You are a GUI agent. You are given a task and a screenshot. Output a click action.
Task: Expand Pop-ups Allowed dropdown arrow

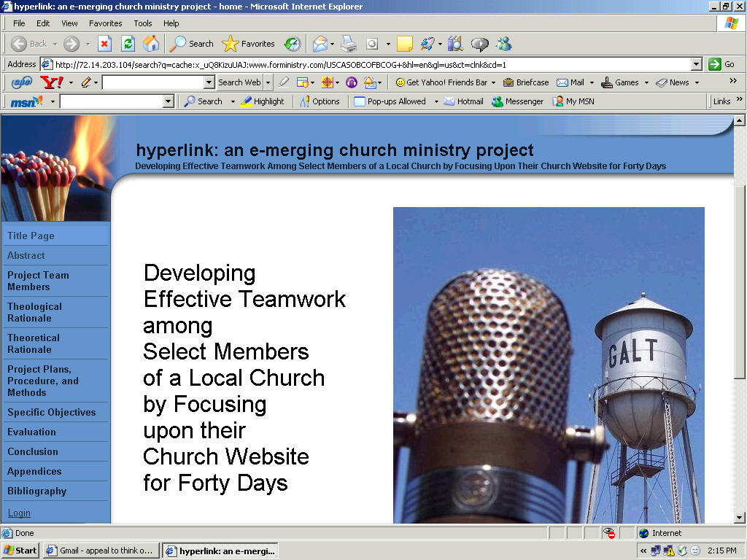tap(436, 101)
